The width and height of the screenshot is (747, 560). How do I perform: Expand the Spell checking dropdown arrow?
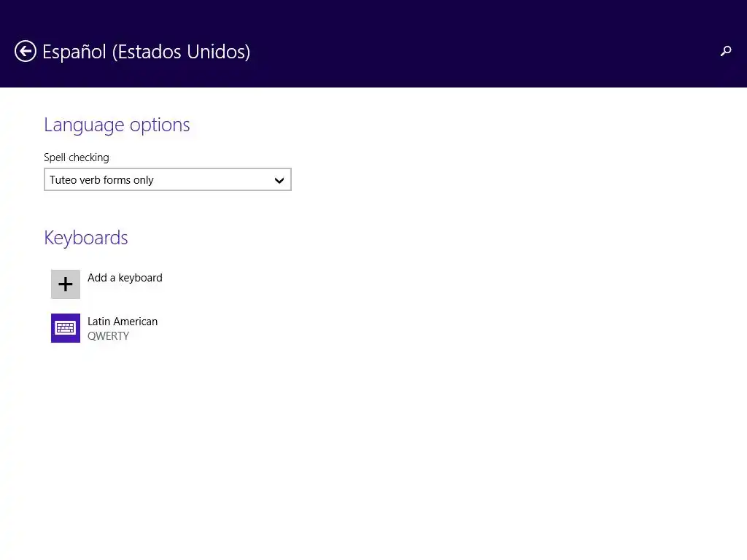click(x=279, y=180)
